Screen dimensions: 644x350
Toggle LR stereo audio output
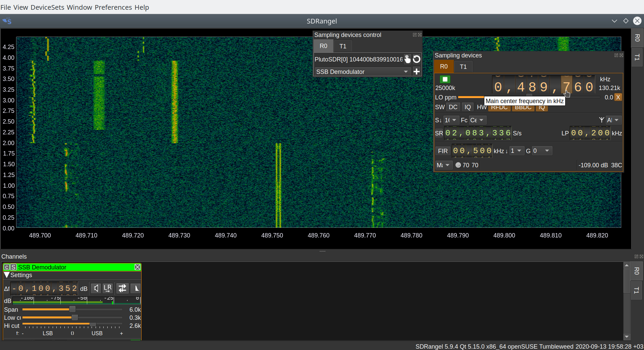click(x=108, y=288)
